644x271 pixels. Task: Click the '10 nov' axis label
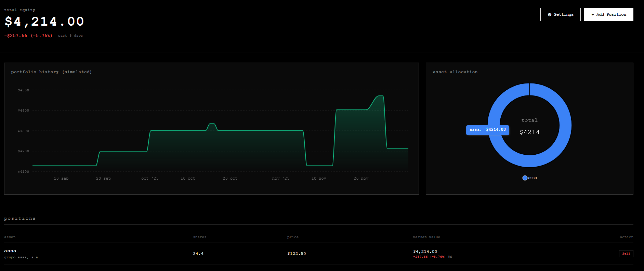click(319, 178)
